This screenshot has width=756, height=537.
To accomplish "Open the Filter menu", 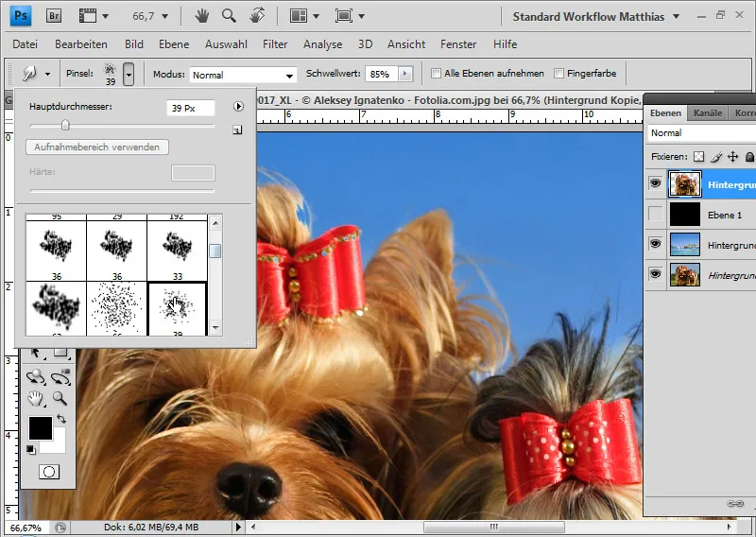I will (x=275, y=44).
